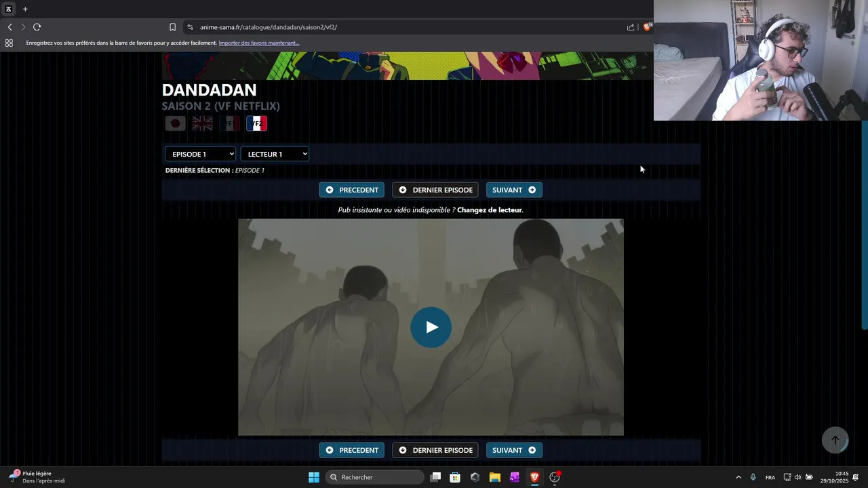
Task: Click the bottom SUIVANT button
Action: [x=514, y=450]
